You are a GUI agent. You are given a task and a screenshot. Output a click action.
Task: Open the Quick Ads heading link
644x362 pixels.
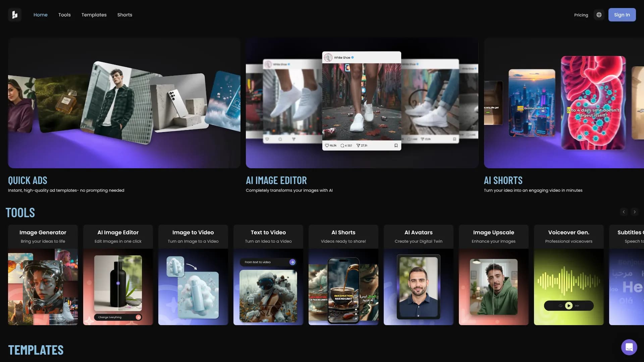point(28,180)
